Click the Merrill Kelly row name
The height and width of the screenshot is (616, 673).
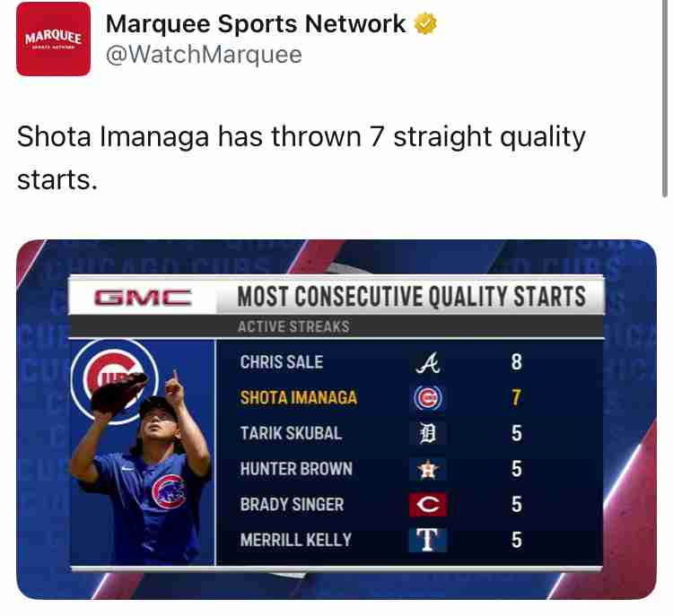pyautogui.click(x=296, y=540)
